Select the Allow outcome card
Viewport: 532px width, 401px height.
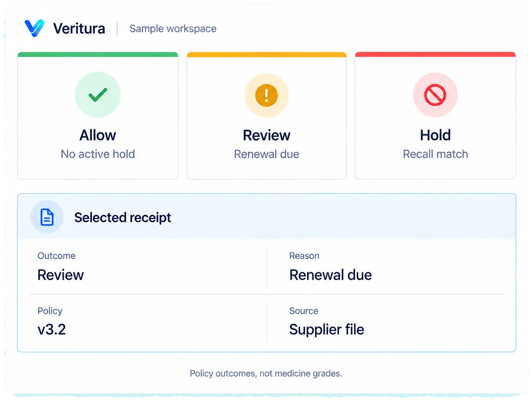point(98,115)
